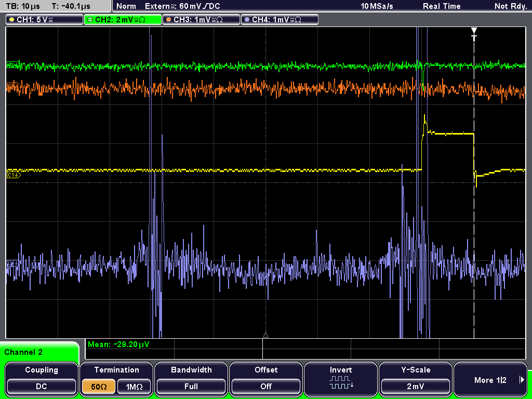Click the arrow on More 1|2 button
The height and width of the screenshot is (399, 532).
pyautogui.click(x=522, y=380)
